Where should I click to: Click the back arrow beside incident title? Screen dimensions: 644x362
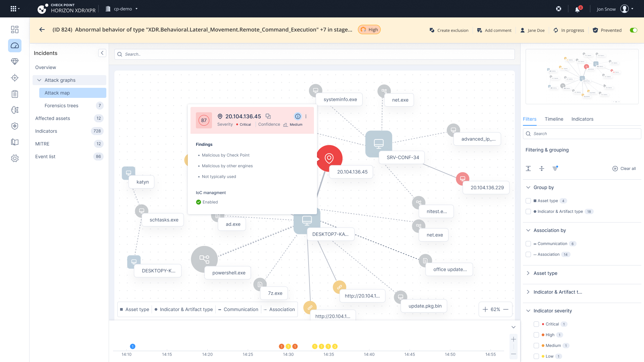tap(42, 29)
